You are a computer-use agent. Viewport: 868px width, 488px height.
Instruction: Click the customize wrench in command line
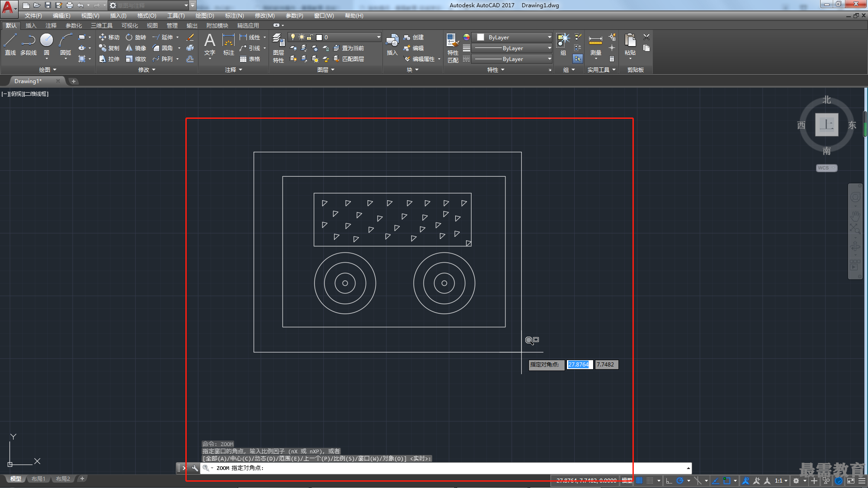click(194, 468)
